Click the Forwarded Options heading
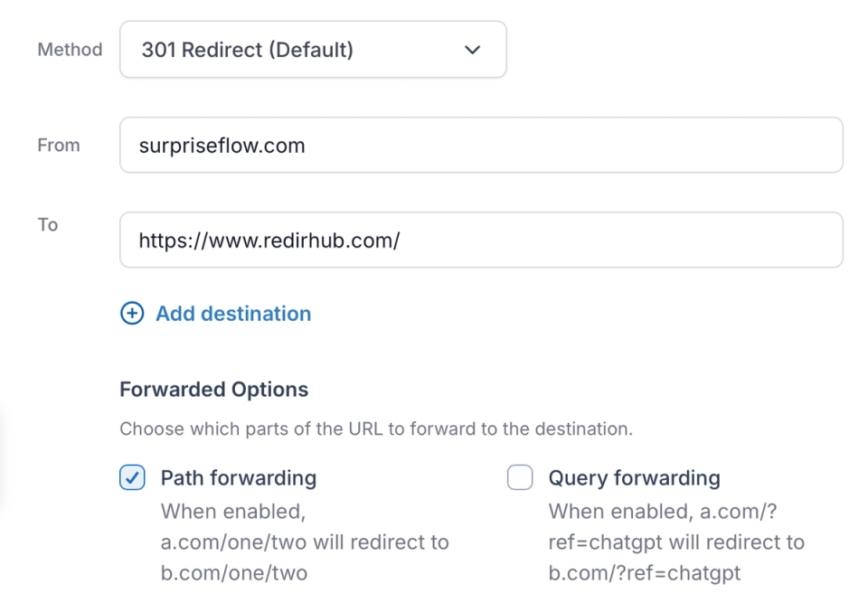 [x=213, y=390]
